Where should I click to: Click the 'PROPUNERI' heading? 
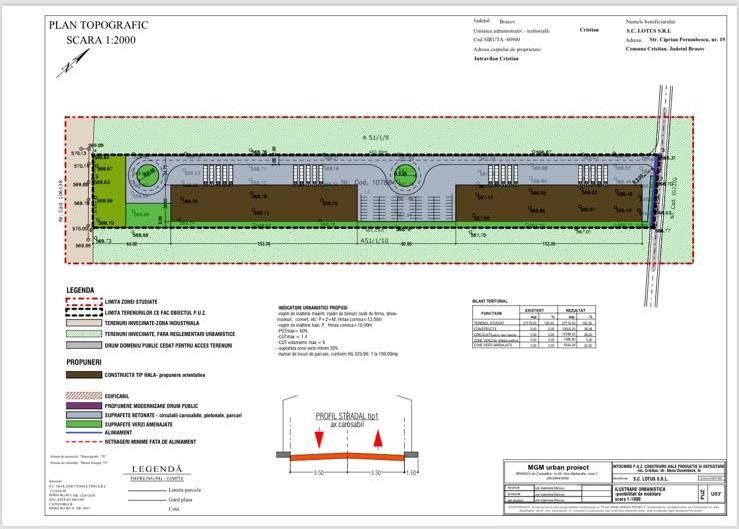(x=84, y=362)
